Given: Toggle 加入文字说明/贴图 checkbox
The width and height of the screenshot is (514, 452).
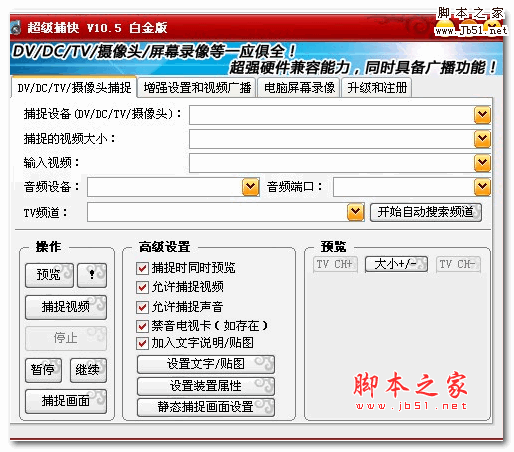Looking at the screenshot, I should [142, 343].
